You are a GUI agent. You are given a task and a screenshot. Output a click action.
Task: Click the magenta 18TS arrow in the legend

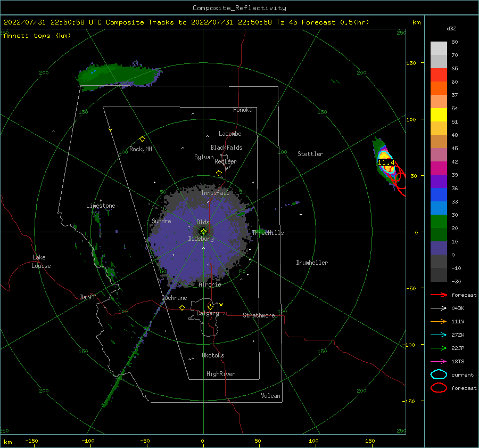click(439, 362)
